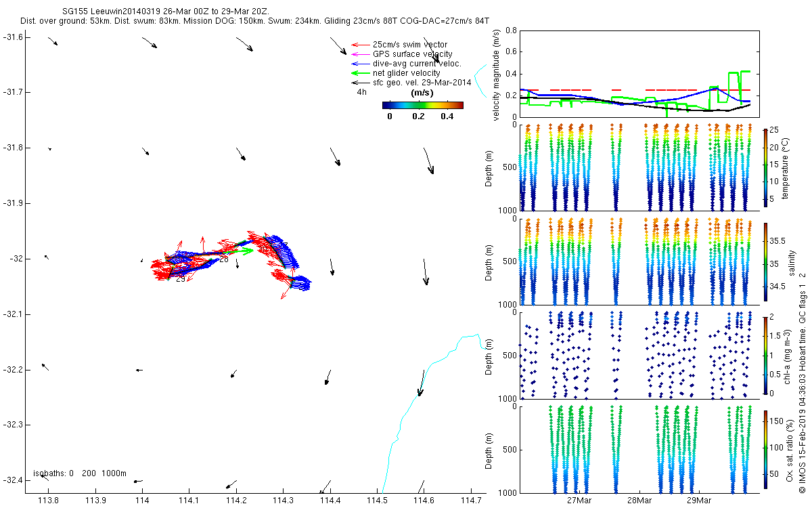This screenshot has height=508, width=812.
Task: Click the '114.2' longitude tick label
Action: tap(236, 501)
